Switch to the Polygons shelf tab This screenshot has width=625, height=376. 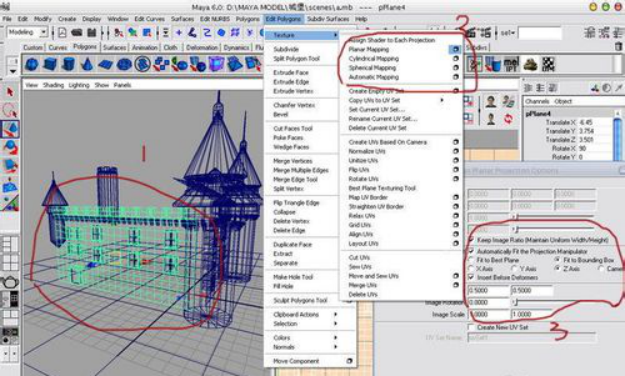[x=85, y=47]
